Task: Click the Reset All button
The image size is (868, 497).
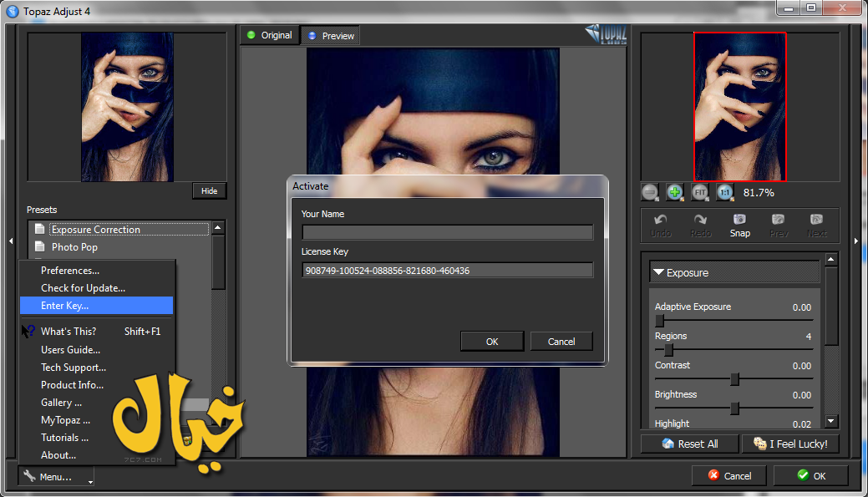Action: 690,444
